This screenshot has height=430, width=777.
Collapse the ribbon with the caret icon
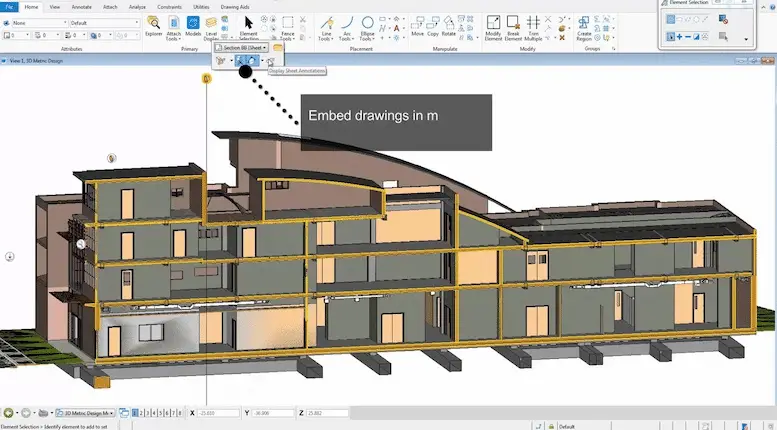pyautogui.click(x=764, y=7)
